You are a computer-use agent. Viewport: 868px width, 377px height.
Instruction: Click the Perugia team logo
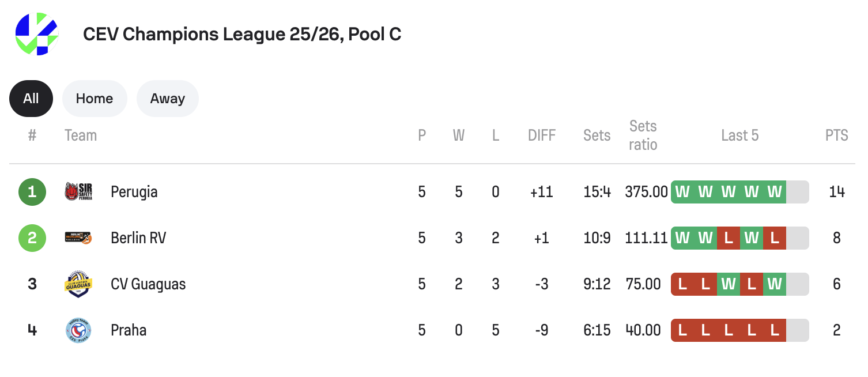[78, 191]
